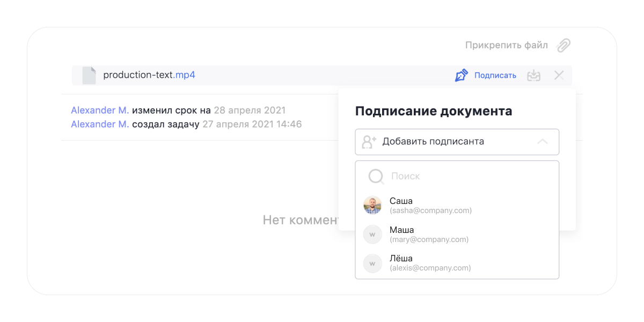This screenshot has height=322, width=644.
Task: Select Саша from the signer list
Action: tap(430, 206)
